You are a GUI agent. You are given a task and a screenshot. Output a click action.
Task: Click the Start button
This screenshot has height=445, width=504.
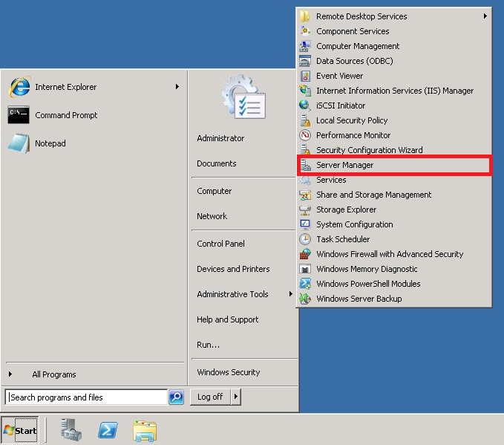(x=20, y=430)
